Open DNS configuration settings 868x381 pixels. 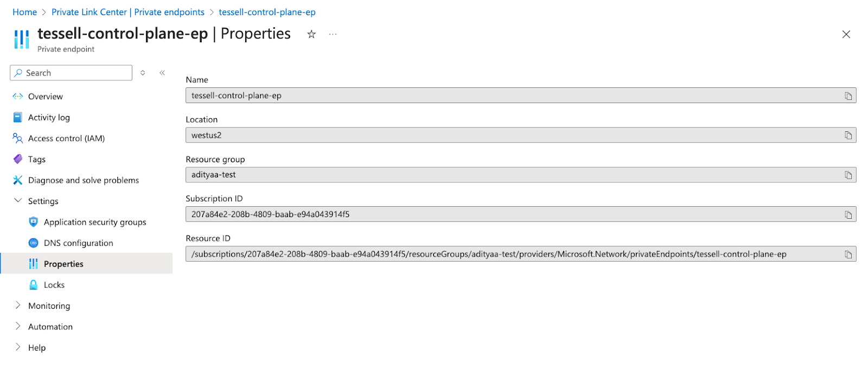click(x=78, y=243)
